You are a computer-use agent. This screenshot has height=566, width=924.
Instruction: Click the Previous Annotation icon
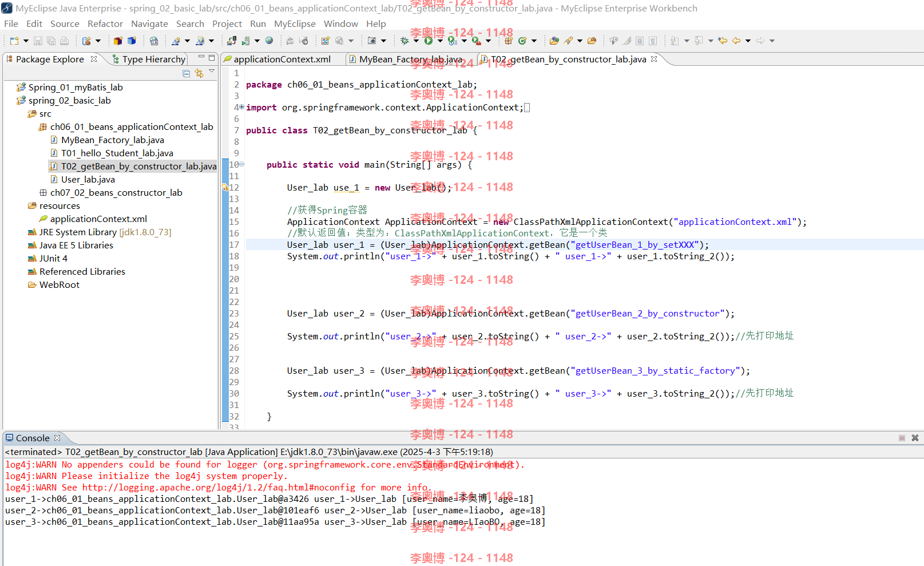(x=699, y=41)
